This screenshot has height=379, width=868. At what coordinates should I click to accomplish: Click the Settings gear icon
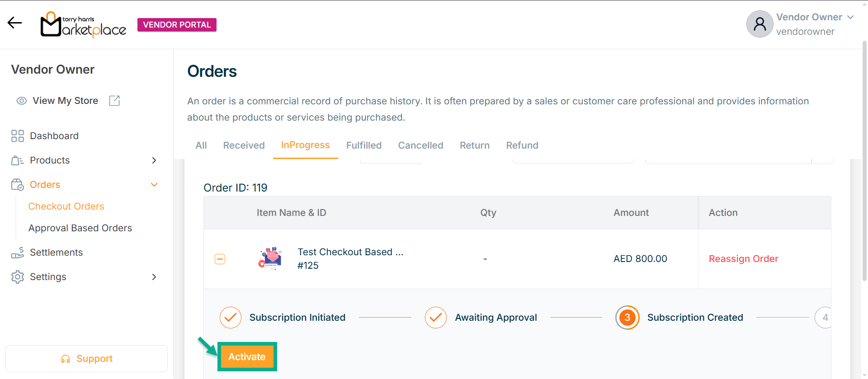pyautogui.click(x=18, y=277)
